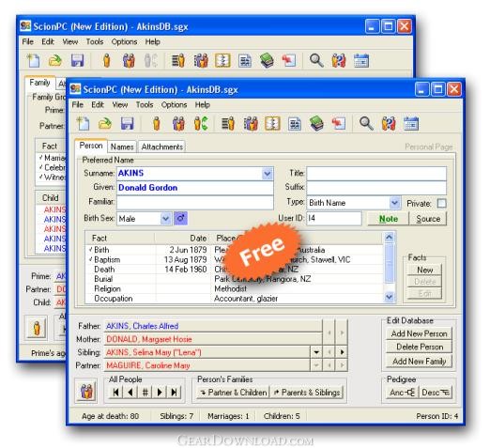Click person with green arrows icon, front toolbar

(x=201, y=124)
